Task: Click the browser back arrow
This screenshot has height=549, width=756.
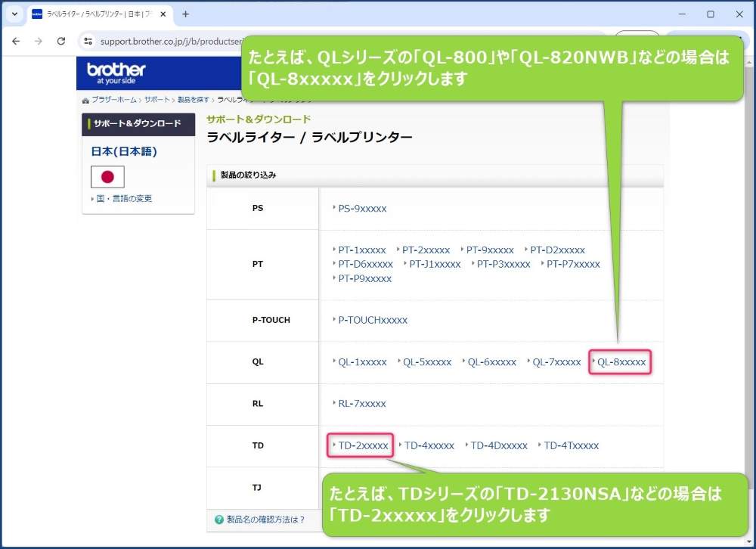Action: point(16,42)
